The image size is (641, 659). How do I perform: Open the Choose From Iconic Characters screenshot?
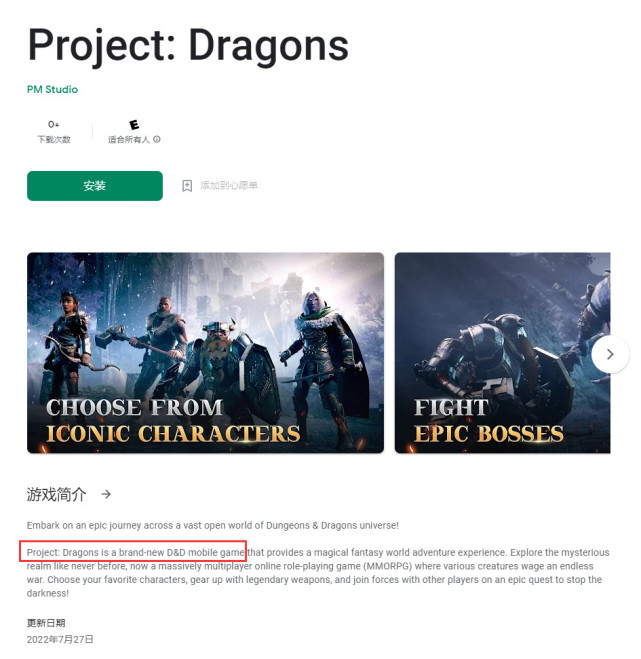205,353
